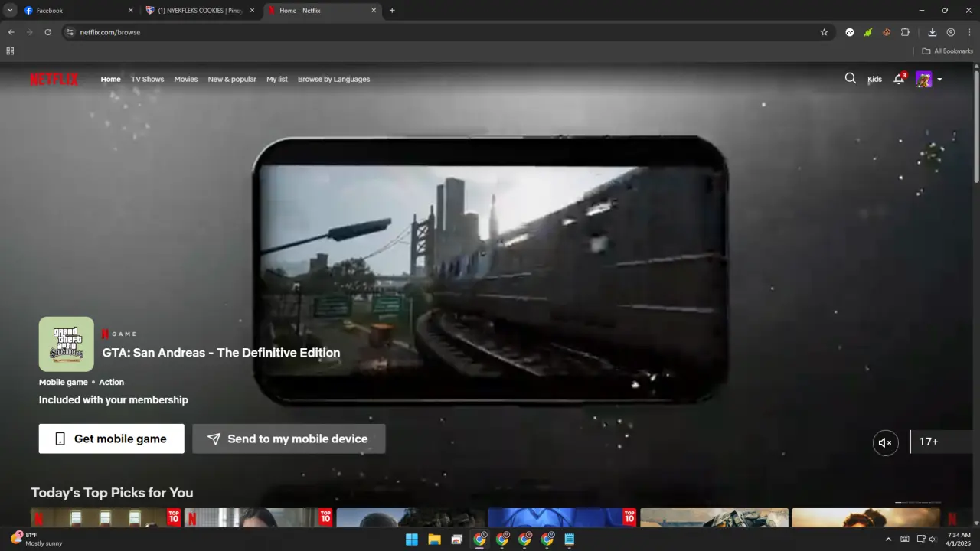Open Netflix notifications bell
This screenshot has width=980, height=551.
click(899, 79)
